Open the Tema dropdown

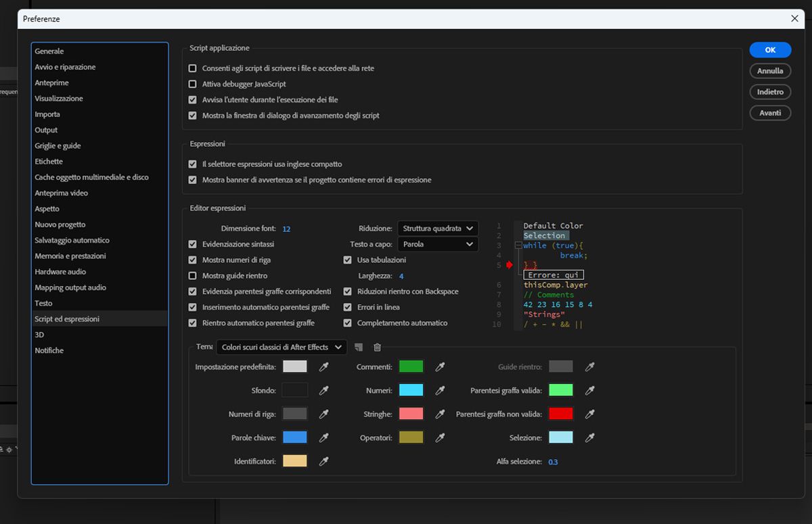point(281,347)
